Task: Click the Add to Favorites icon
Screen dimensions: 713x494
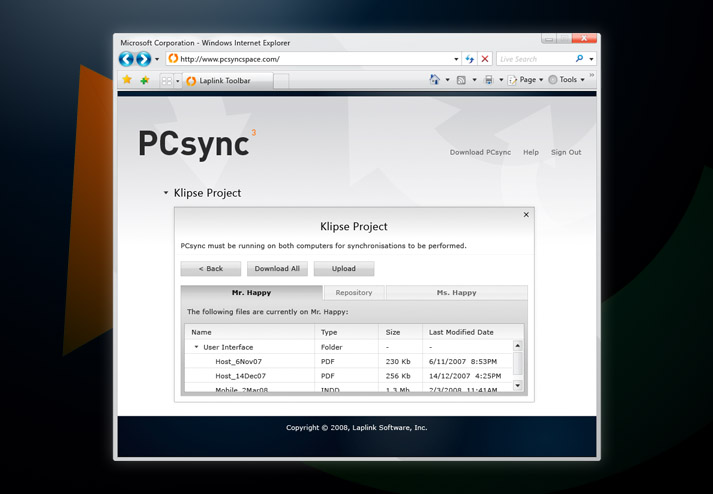Action: [x=144, y=80]
